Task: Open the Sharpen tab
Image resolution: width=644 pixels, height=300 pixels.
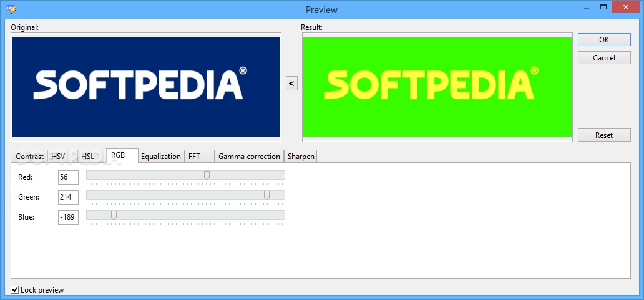Action: pos(301,157)
